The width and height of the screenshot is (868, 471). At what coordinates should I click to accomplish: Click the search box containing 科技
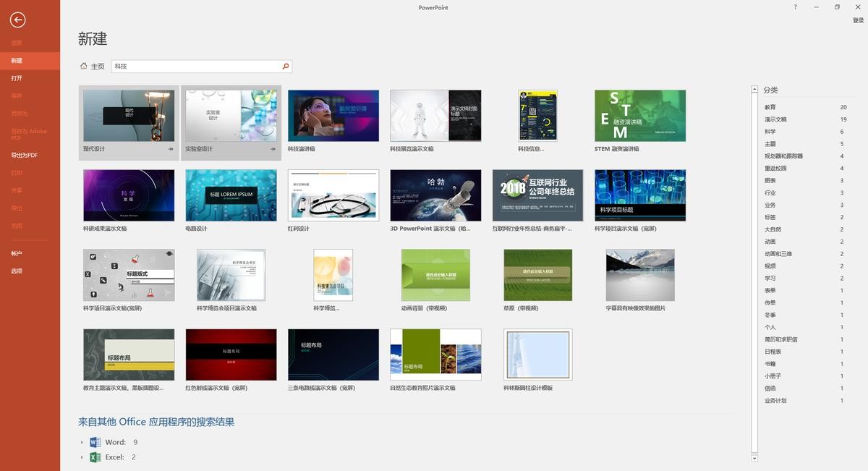[195, 67]
